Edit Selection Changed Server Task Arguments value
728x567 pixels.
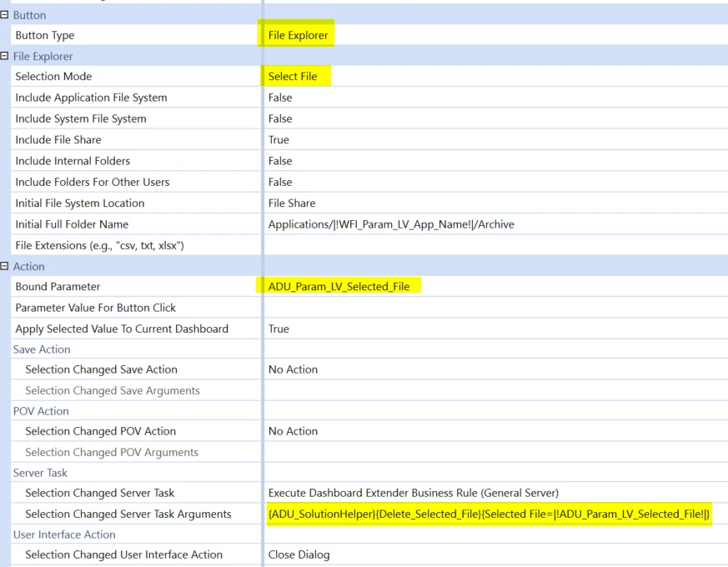496,514
